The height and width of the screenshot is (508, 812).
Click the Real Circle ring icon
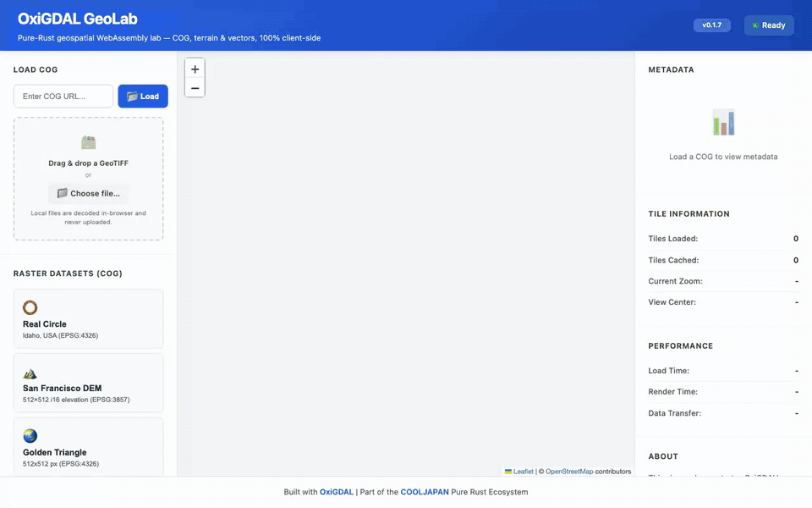[x=30, y=307]
